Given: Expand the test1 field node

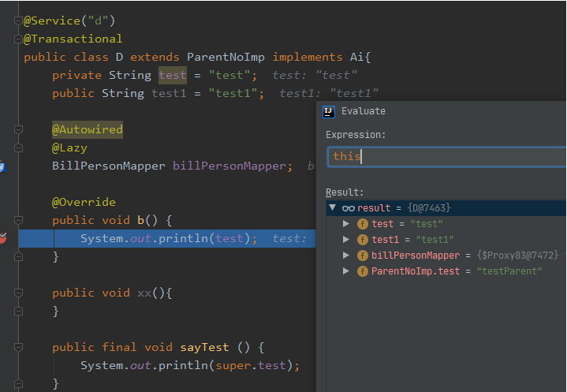Looking at the screenshot, I should (346, 240).
